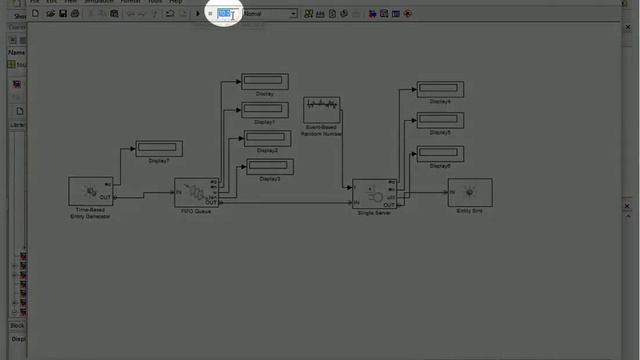Screen dimensions: 640x360
Task: Select the Display4 block
Action: 440,89
